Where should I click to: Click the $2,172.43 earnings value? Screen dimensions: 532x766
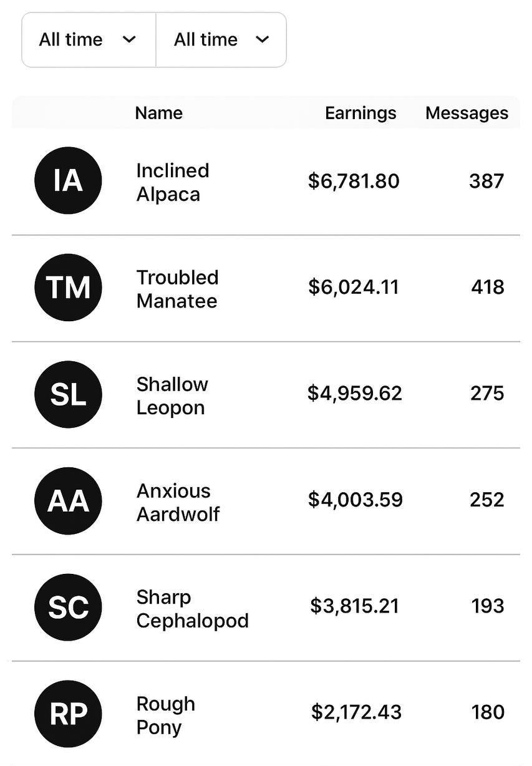(x=356, y=712)
